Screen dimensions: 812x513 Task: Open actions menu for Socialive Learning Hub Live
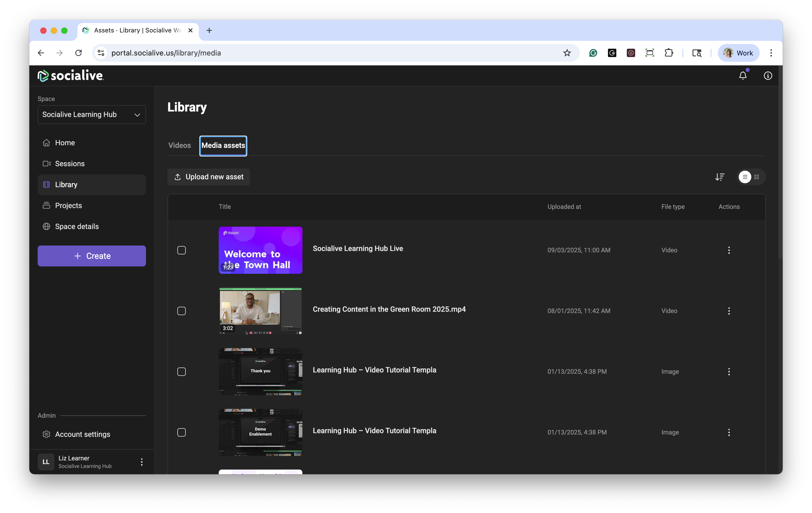(729, 250)
